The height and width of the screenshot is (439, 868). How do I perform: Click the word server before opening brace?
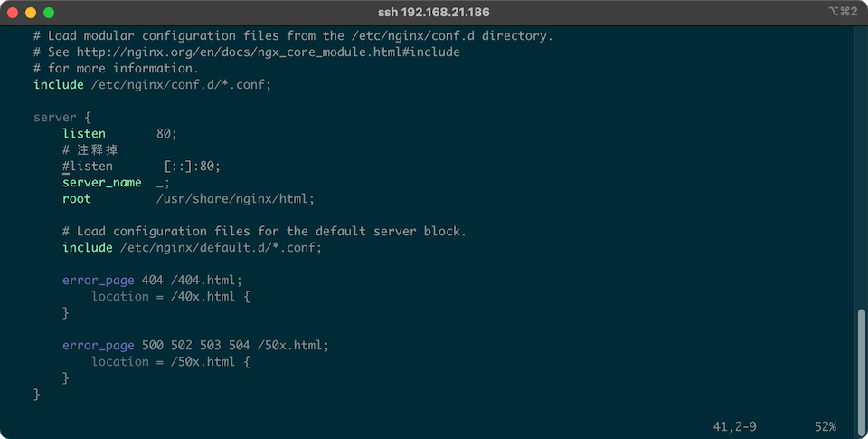point(55,118)
